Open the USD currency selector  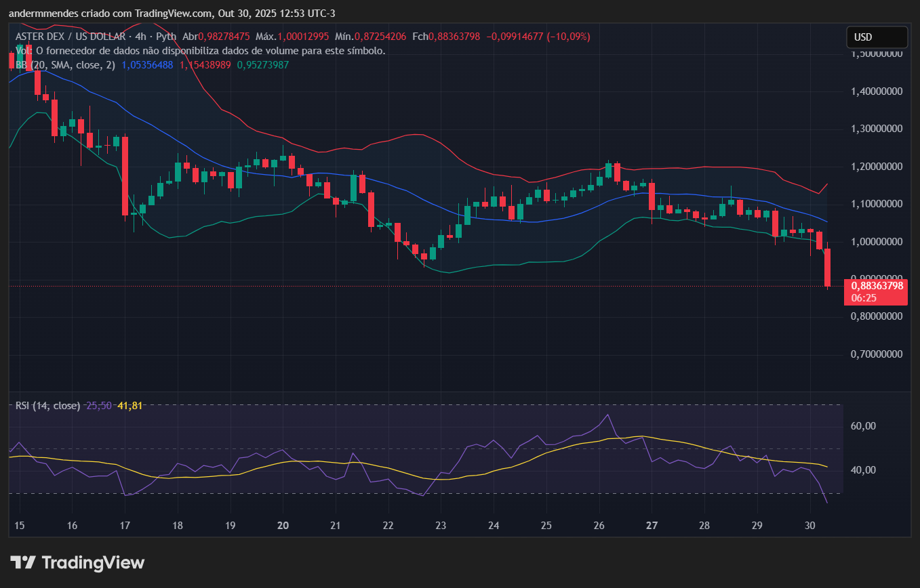coord(877,37)
